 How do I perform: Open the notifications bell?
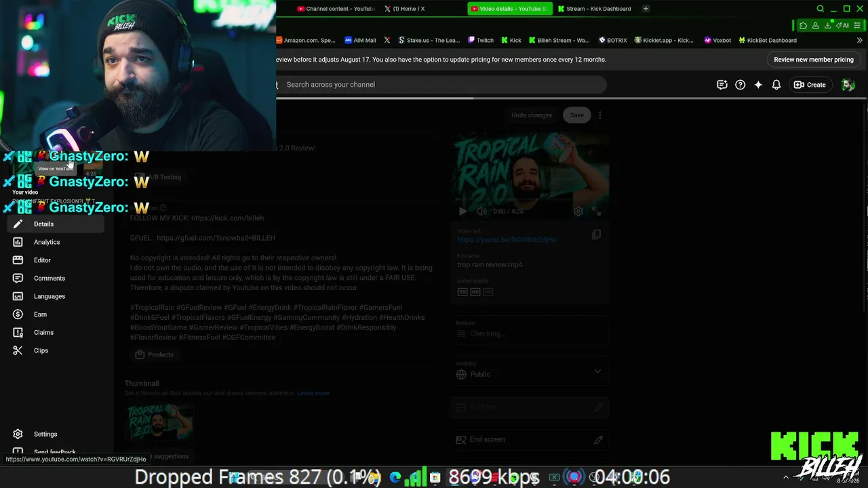pyautogui.click(x=776, y=85)
